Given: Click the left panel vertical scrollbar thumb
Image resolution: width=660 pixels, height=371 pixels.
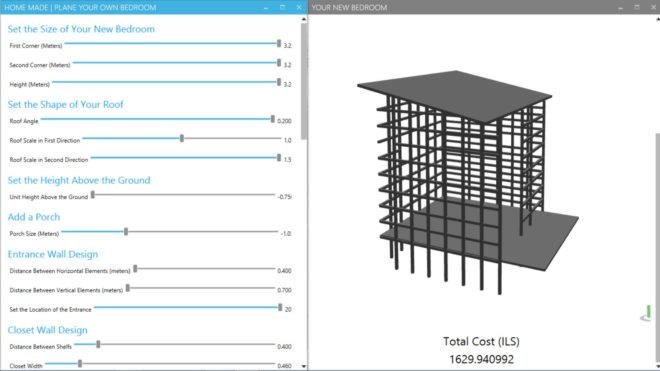Looking at the screenshot, I should click(304, 82).
